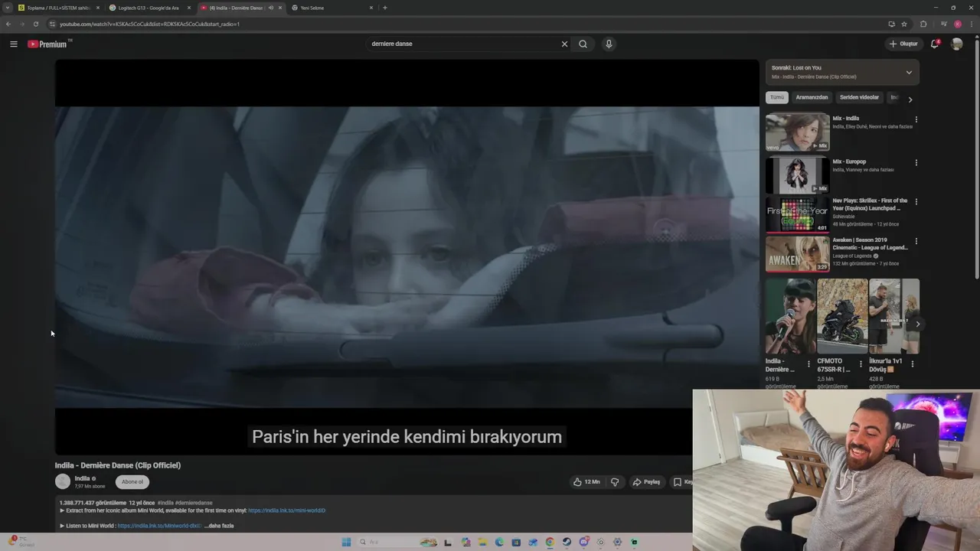Mute the Indila tab via speaker icon
980x551 pixels.
[270, 8]
